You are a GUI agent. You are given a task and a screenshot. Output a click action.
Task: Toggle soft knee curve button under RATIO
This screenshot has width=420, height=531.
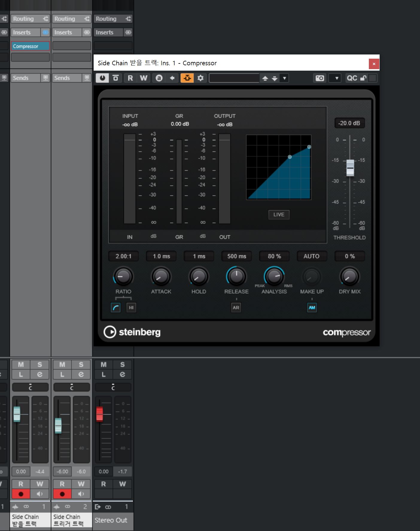tap(116, 307)
